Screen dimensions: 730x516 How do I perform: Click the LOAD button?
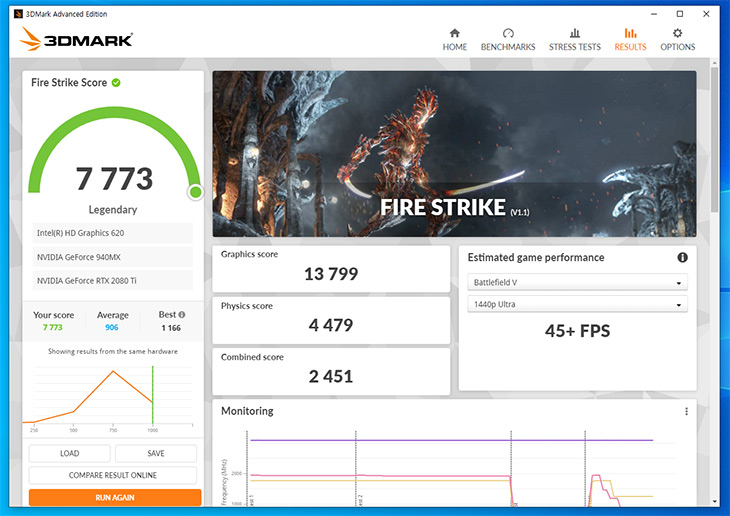pyautogui.click(x=69, y=453)
